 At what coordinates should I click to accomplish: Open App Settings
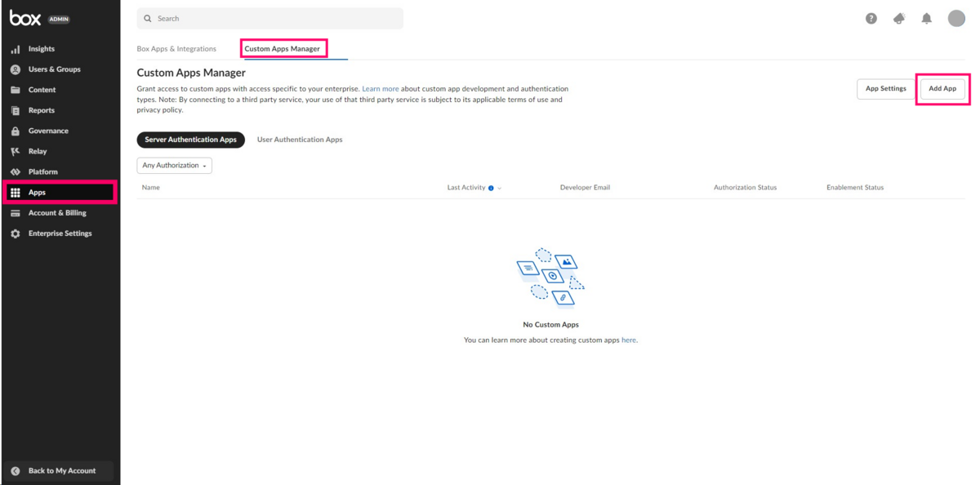pyautogui.click(x=886, y=88)
